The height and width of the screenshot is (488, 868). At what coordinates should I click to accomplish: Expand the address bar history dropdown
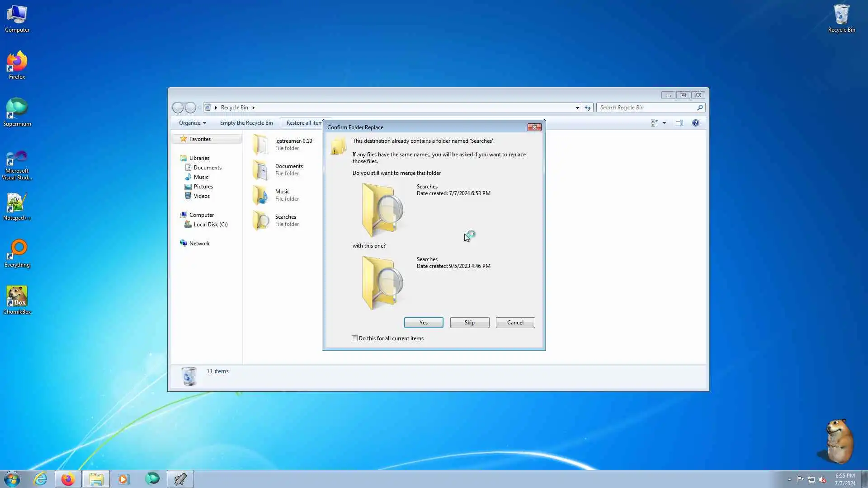577,108
